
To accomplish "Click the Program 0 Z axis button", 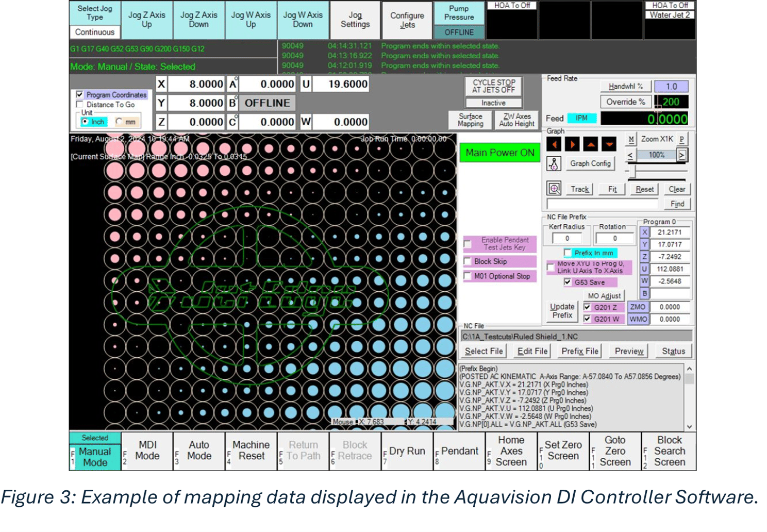I will (644, 257).
